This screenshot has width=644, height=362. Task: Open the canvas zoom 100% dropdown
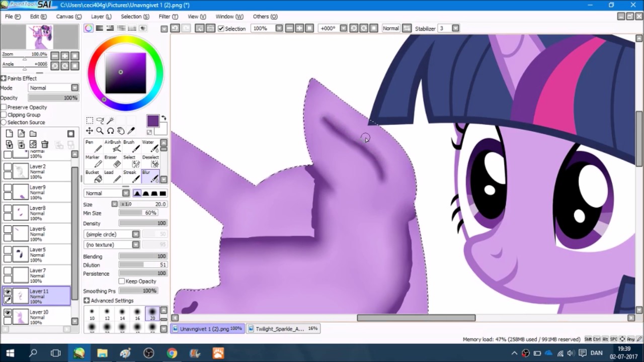pyautogui.click(x=279, y=29)
